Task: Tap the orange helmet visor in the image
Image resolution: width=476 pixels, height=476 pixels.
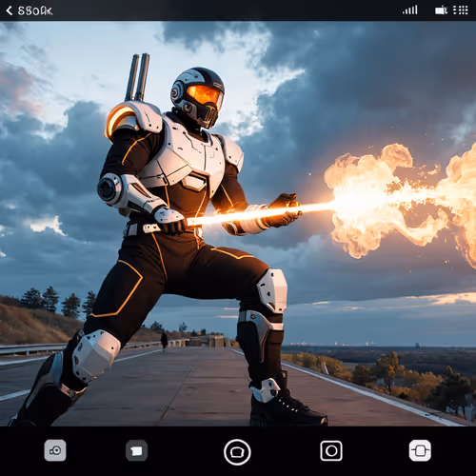Action: coord(205,95)
